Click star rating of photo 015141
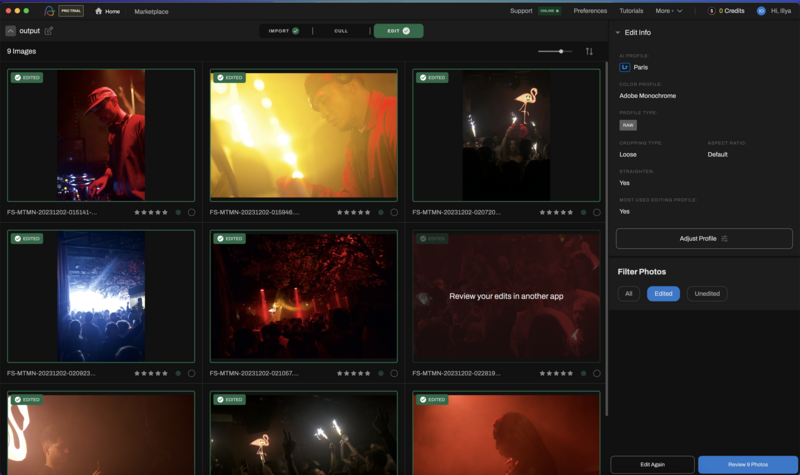Screen dimensions: 800x475 151,212
